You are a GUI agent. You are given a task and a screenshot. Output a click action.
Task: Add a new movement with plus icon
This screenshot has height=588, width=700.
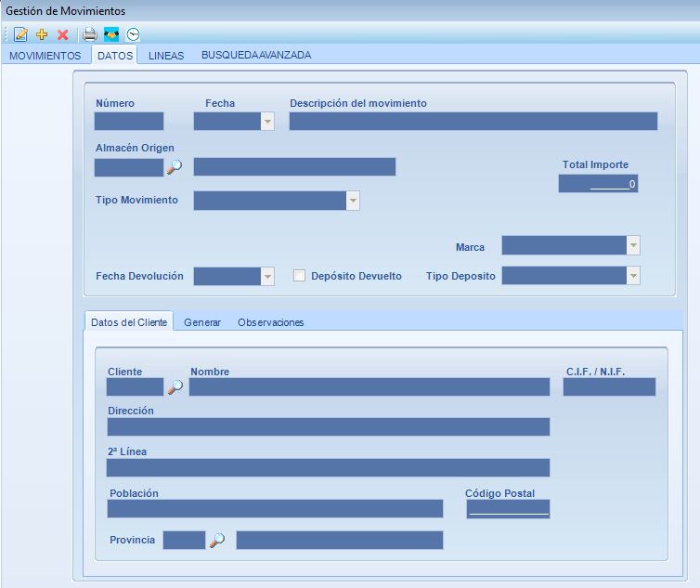42,34
